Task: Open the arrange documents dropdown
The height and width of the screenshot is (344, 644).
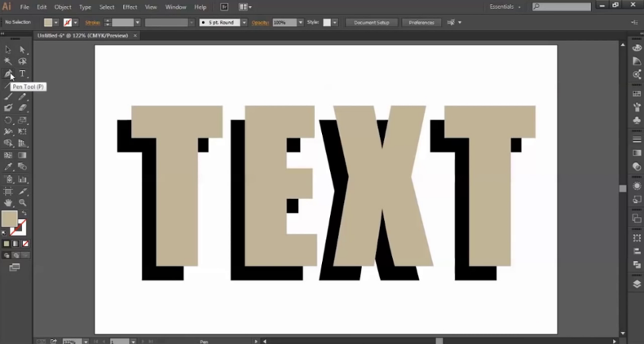Action: [x=245, y=7]
